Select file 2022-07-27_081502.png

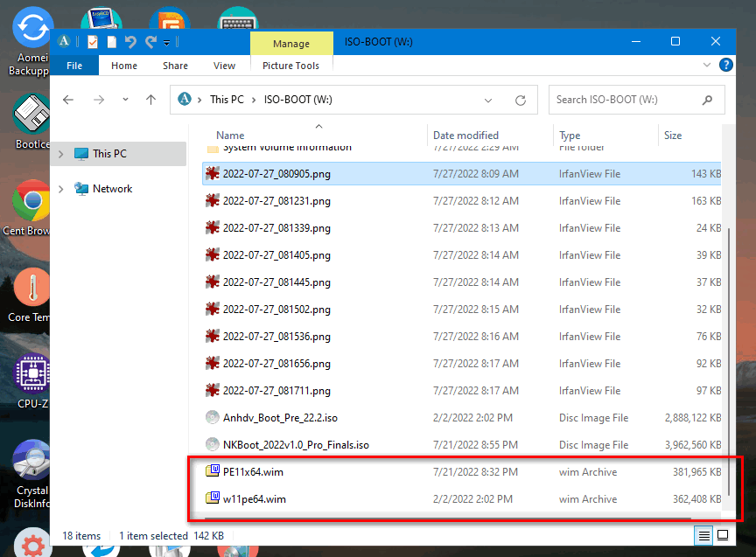coord(461,310)
